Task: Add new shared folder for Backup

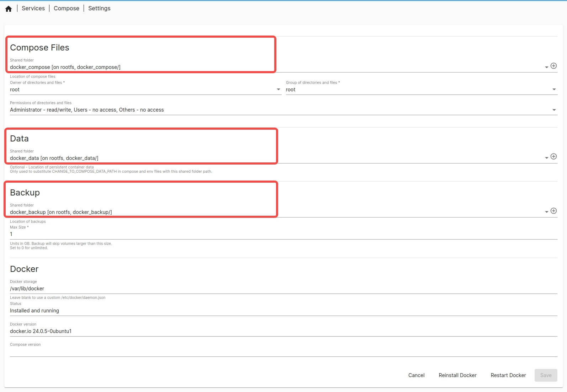Action: (553, 211)
